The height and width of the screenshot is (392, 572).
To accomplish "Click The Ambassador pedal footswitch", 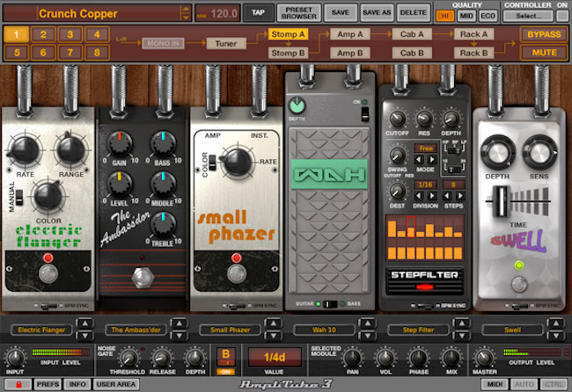I will pos(143,278).
